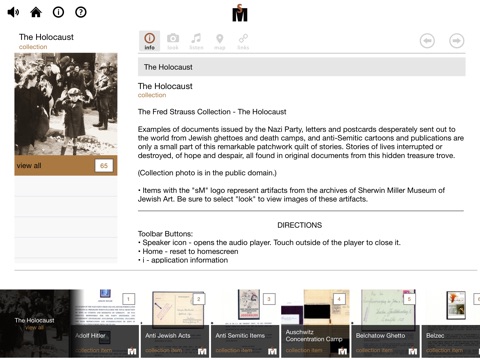Viewport: 480px width, 360px height.
Task: Click the 65 items count badge
Action: [104, 165]
